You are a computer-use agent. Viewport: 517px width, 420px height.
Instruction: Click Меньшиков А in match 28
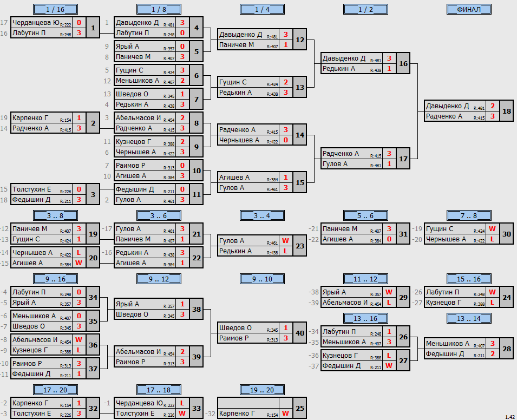point(447,344)
